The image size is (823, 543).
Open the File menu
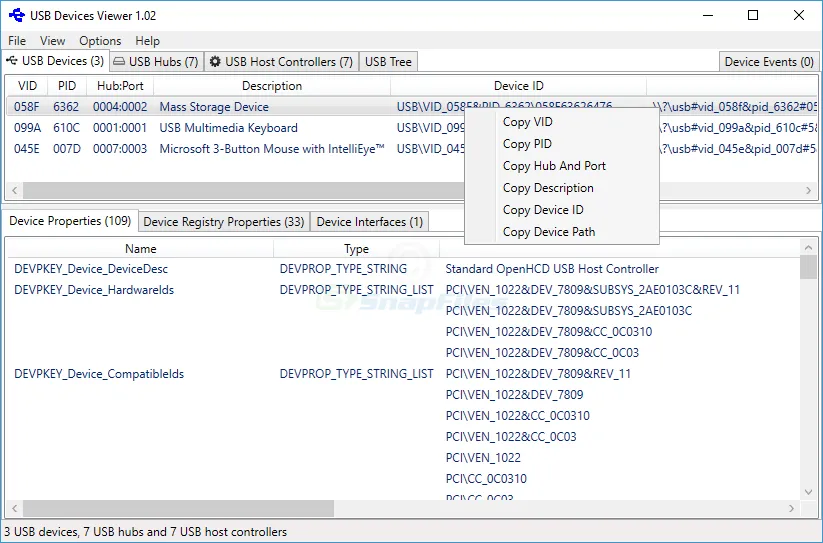(x=17, y=40)
